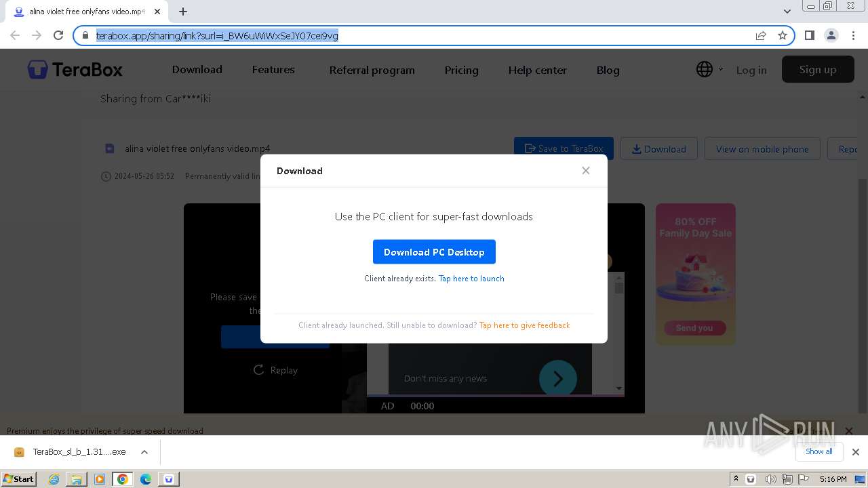Image resolution: width=868 pixels, height=488 pixels.
Task: Click the Sign up button
Action: pos(818,69)
